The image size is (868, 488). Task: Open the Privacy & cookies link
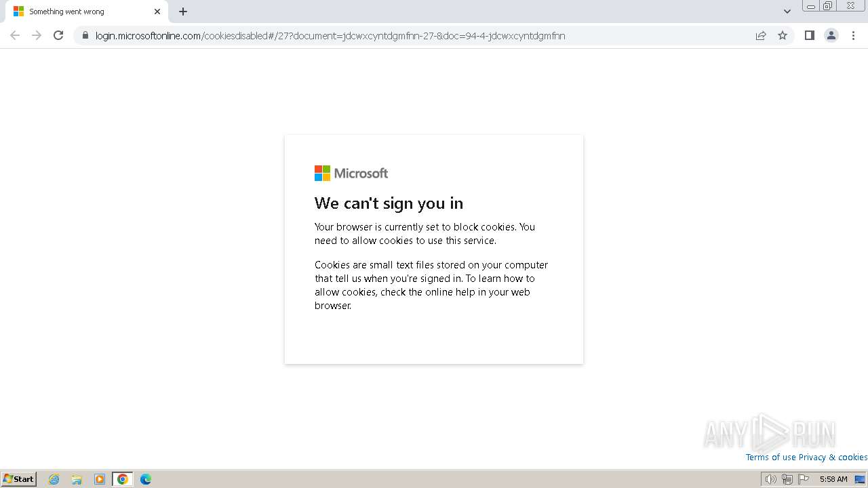[x=833, y=457]
